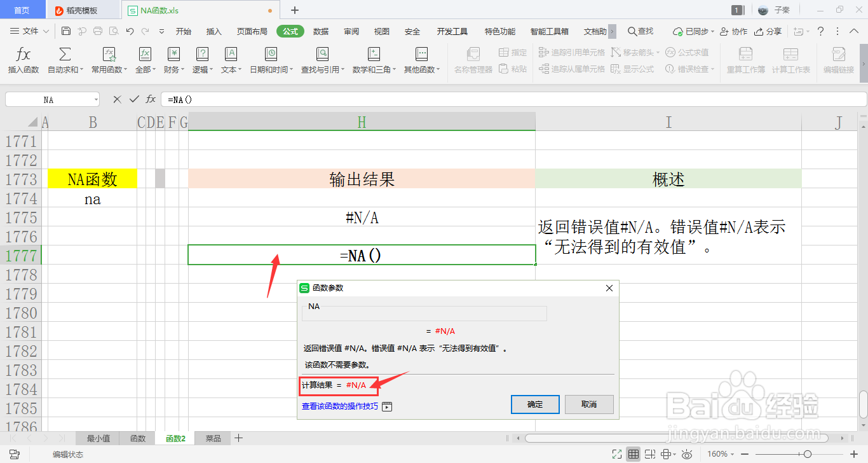Switch to the 数据 ribbon tab

[x=321, y=30]
